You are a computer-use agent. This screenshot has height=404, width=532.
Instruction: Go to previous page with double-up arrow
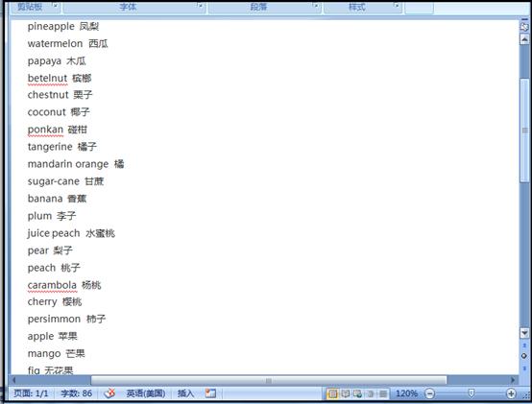(524, 345)
